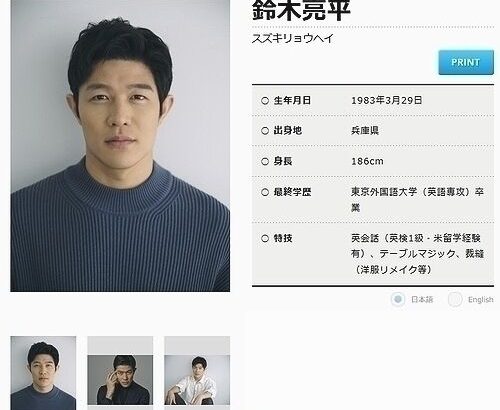
Task: Click the 東京外国語大学 education text
Action: pos(384,192)
